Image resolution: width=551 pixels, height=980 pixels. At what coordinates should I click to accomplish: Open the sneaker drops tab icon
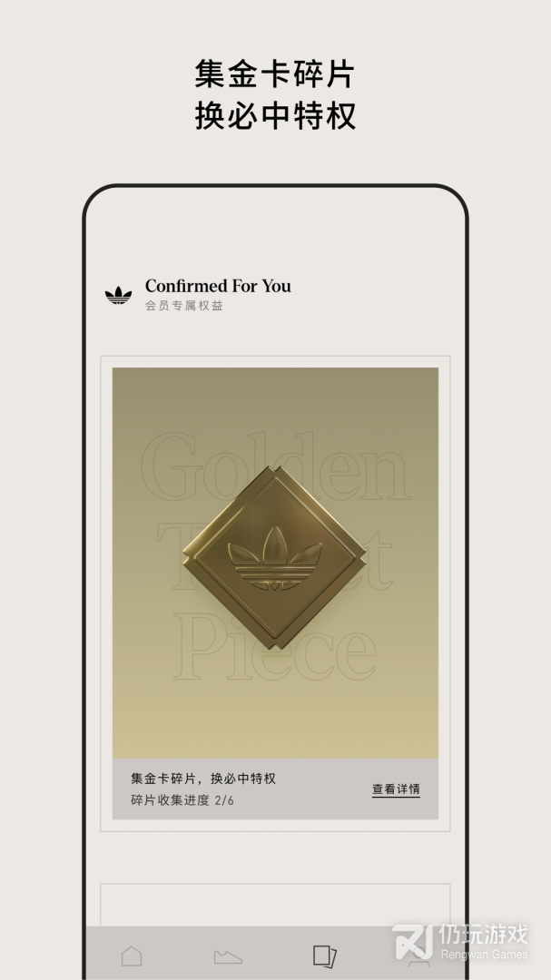coord(228,957)
